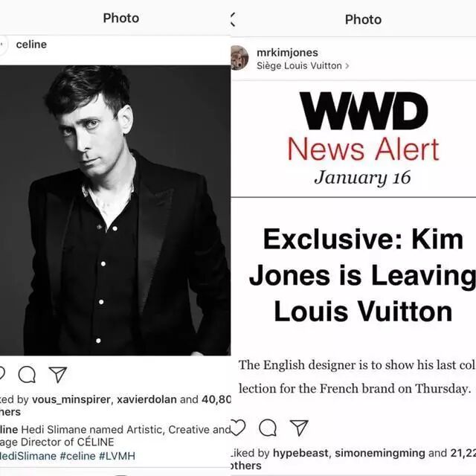Open the Siège Louis Vuitton location
476x476 pixels.
pyautogui.click(x=299, y=65)
